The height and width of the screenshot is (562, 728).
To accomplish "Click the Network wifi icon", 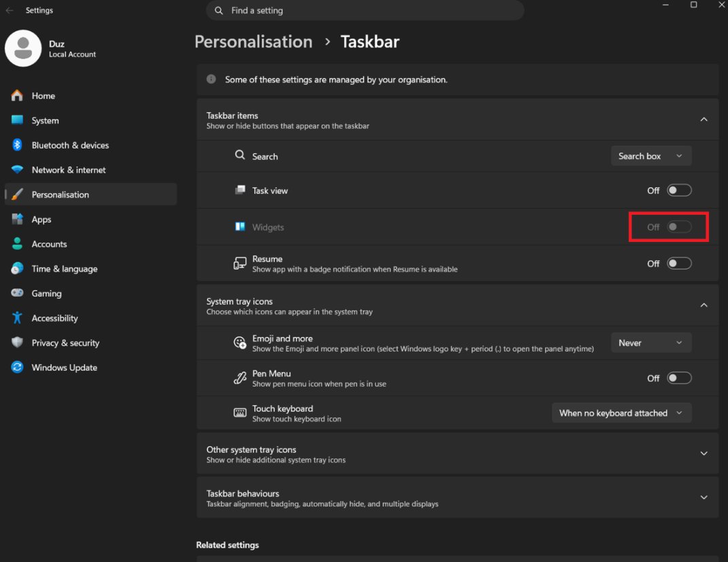I will (x=17, y=169).
